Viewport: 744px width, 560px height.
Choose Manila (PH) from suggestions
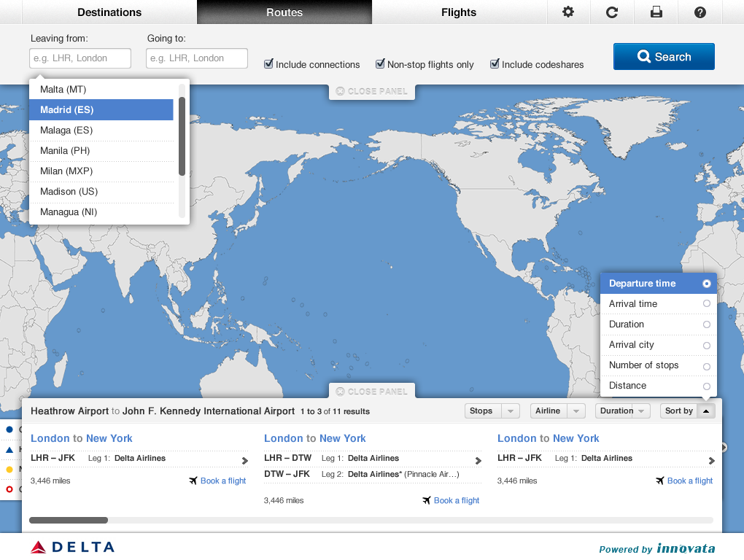[x=101, y=150]
